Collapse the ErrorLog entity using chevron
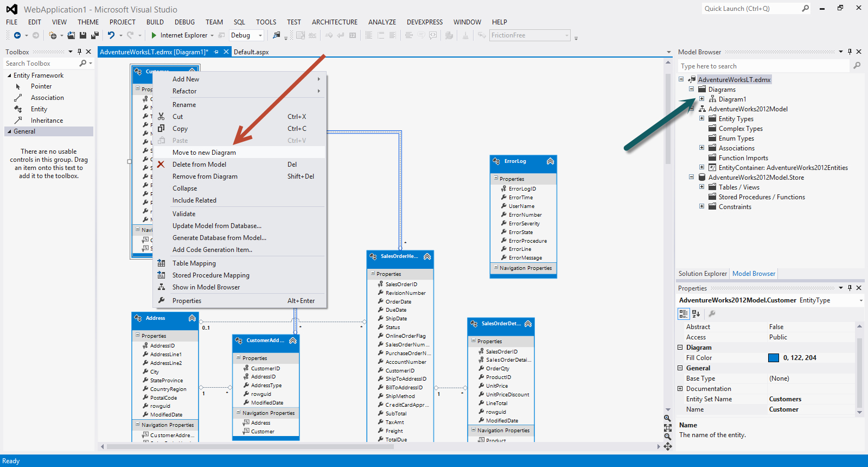Viewport: 868px width, 467px height. pyautogui.click(x=550, y=161)
